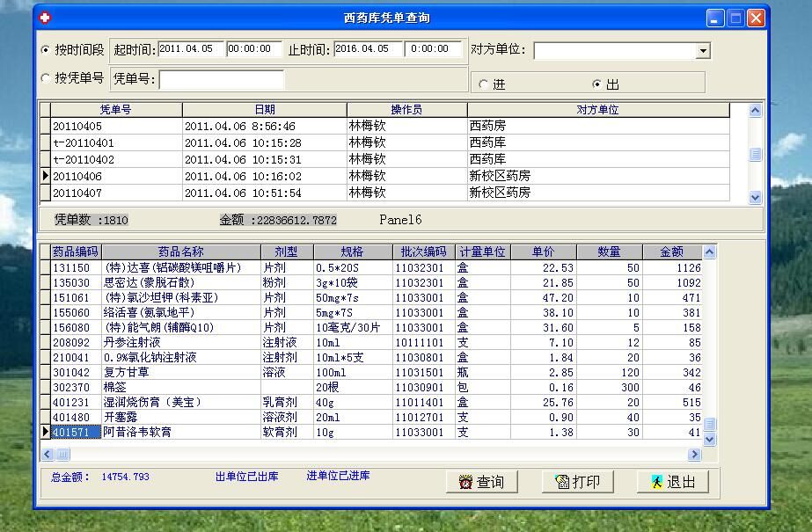Image resolution: width=812 pixels, height=532 pixels.
Task: Minimize the 西药库凭单查询 window
Action: click(x=715, y=18)
